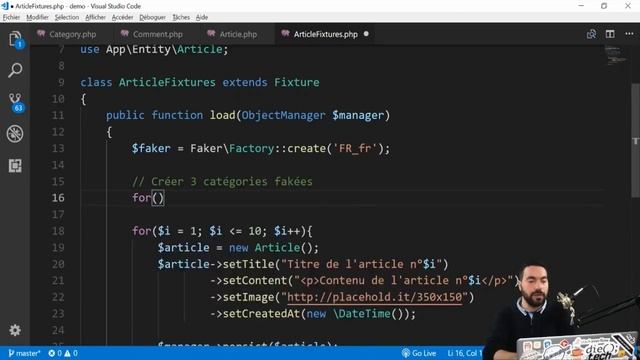Click the 'setContent' method call
This screenshot has height=360, width=640.
pos(255,280)
